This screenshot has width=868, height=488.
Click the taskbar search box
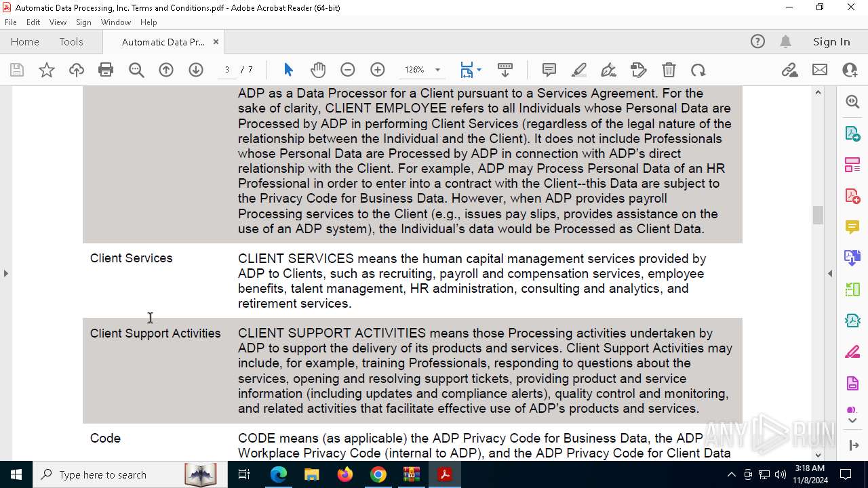pos(130,474)
